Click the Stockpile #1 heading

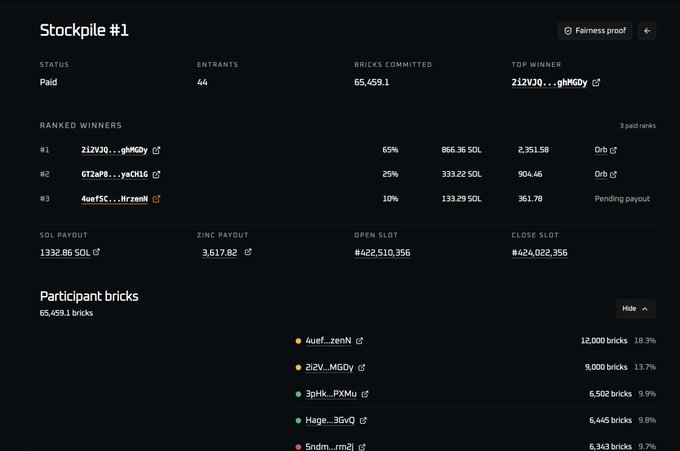84,30
